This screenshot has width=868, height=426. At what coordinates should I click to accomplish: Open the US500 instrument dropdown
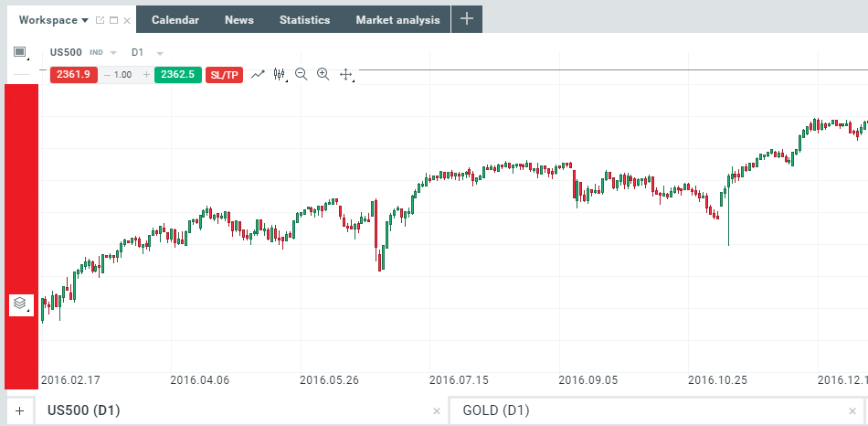(x=113, y=53)
